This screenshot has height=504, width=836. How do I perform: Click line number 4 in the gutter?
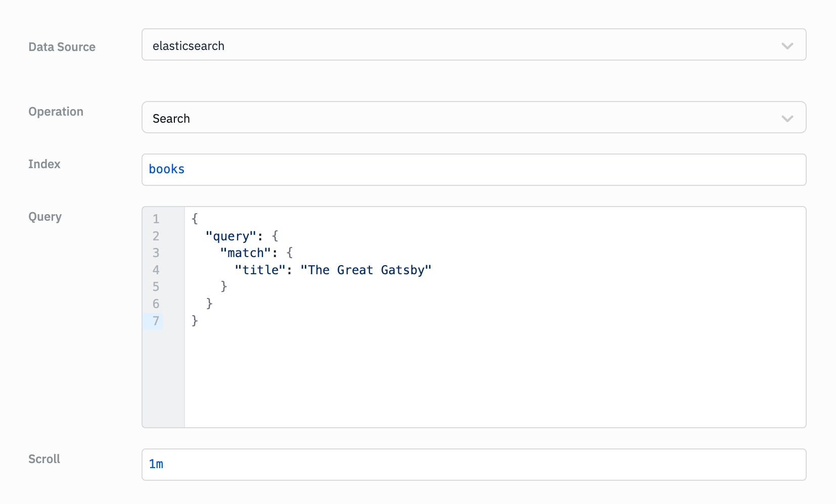(x=156, y=270)
